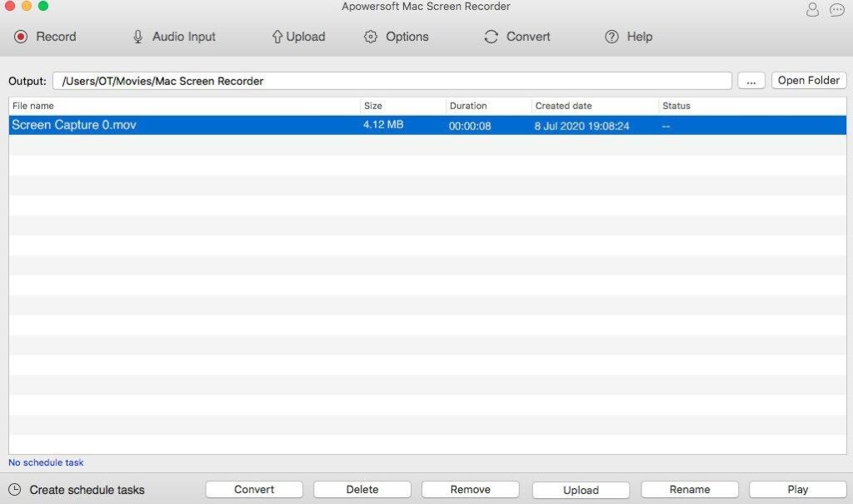The height and width of the screenshot is (504, 853).
Task: Click the bottom Upload button
Action: click(x=581, y=490)
